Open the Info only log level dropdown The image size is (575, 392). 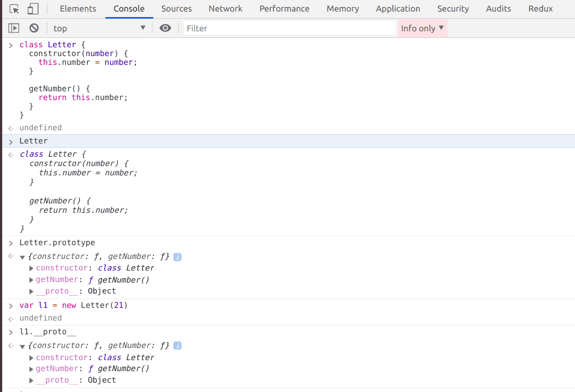point(422,28)
